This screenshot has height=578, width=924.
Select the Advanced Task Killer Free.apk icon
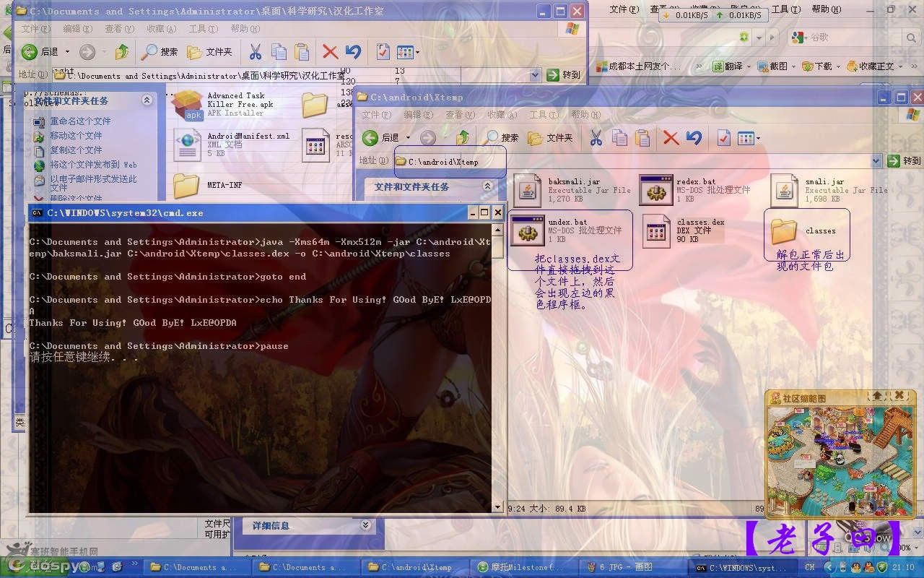point(187,105)
